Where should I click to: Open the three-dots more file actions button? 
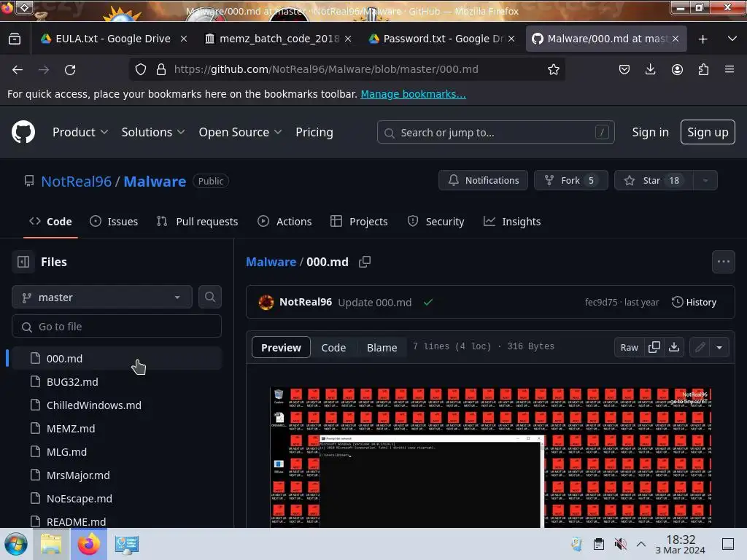(723, 262)
